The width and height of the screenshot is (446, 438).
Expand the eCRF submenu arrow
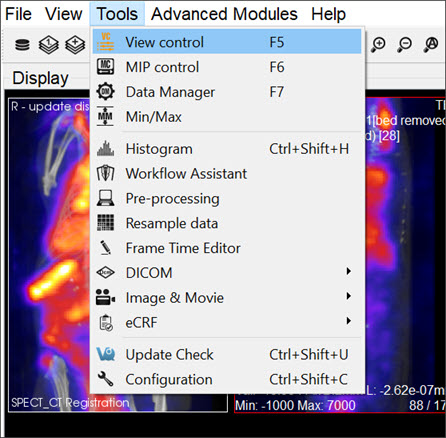(x=348, y=321)
